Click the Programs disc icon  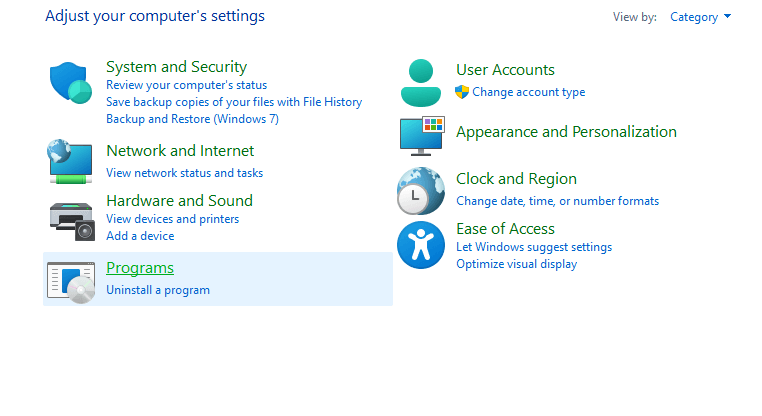pos(71,282)
